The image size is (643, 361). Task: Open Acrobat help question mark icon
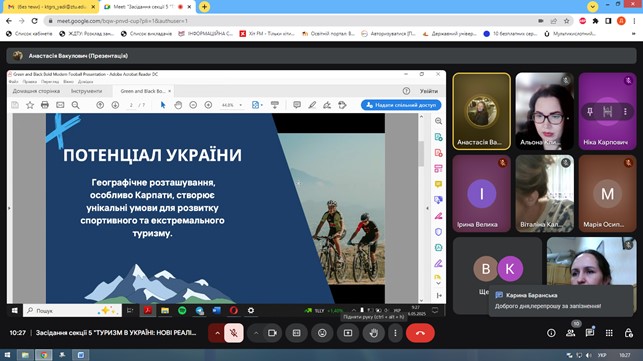coord(406,91)
